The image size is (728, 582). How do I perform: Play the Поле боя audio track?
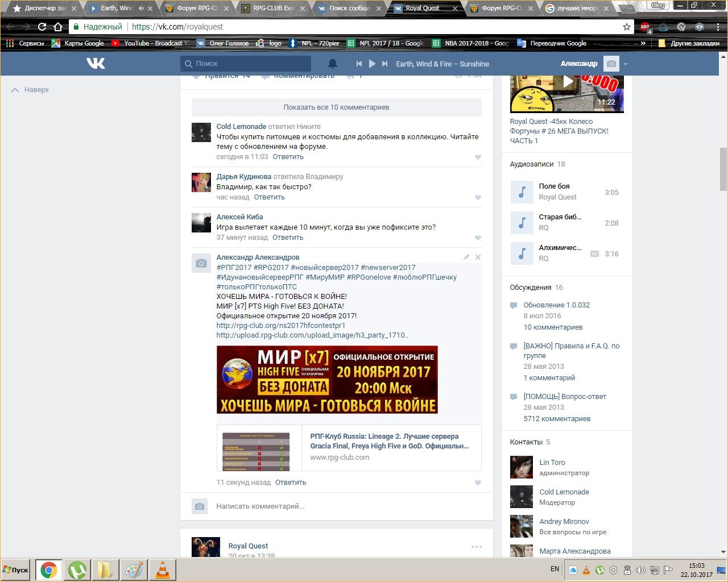click(522, 192)
